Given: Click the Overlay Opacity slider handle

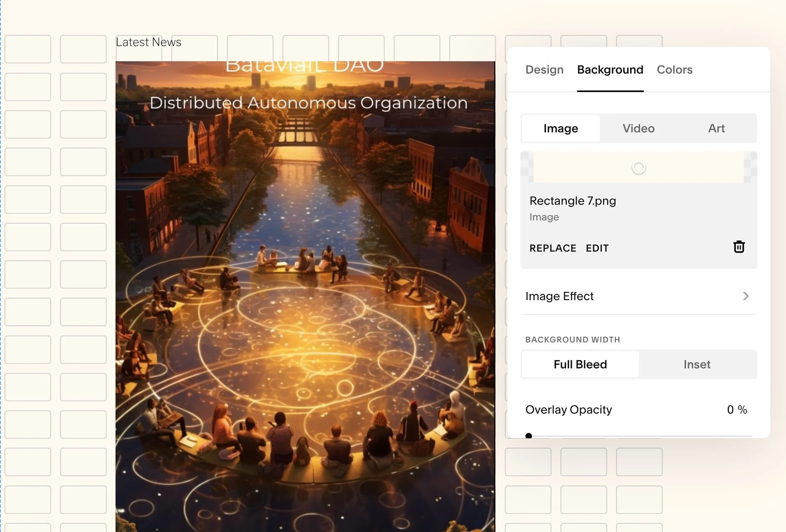Looking at the screenshot, I should coord(529,436).
